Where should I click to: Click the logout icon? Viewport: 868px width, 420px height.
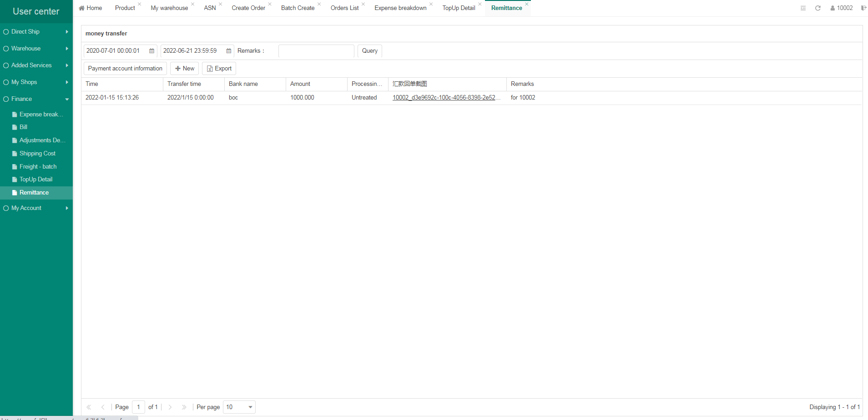[x=863, y=8]
